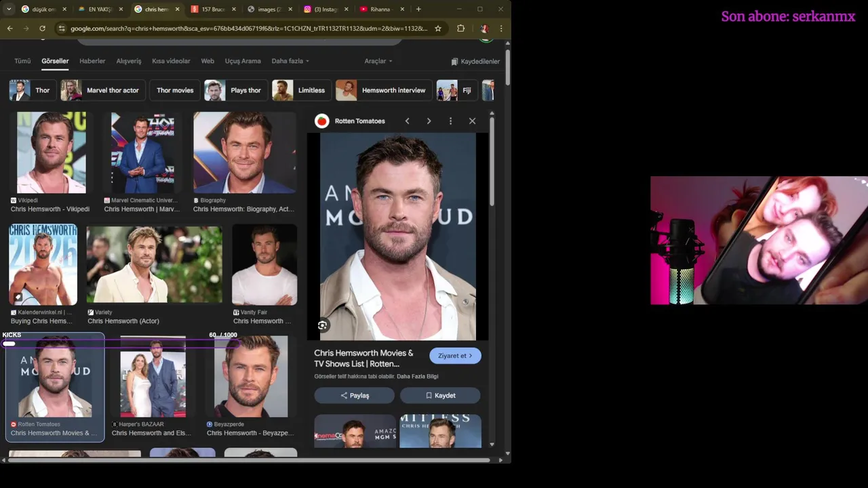Bookmark this page with the star icon
868x488 pixels.
point(438,28)
